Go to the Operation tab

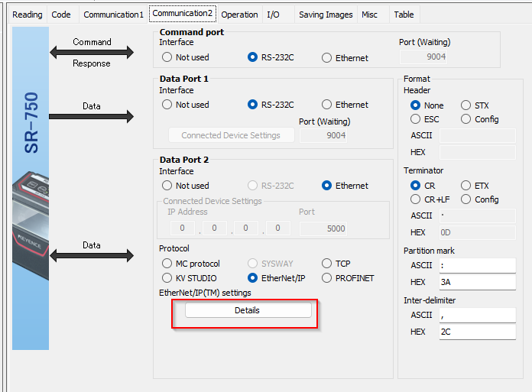click(239, 15)
